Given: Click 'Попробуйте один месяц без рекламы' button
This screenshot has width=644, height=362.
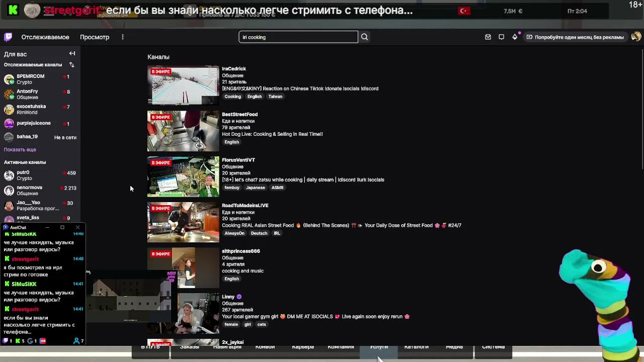Looking at the screenshot, I should (575, 37).
